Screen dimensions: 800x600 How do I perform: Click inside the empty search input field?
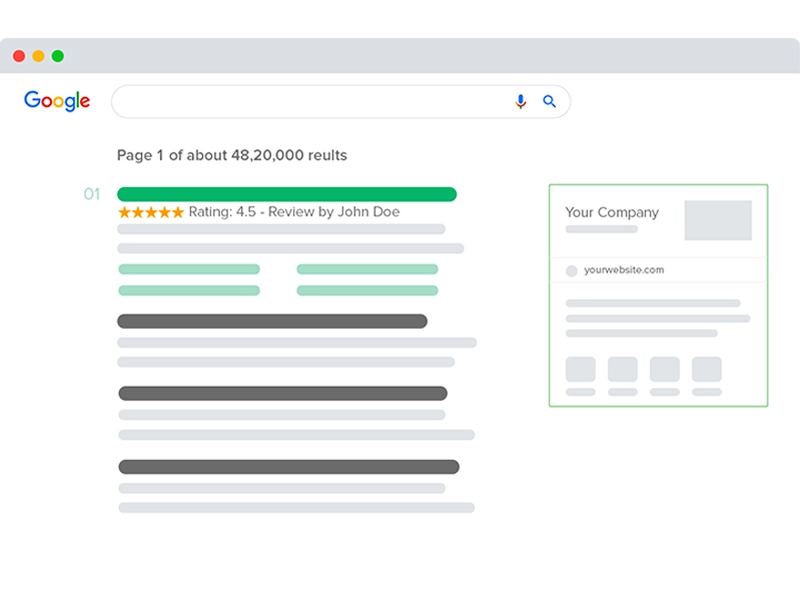point(300,101)
